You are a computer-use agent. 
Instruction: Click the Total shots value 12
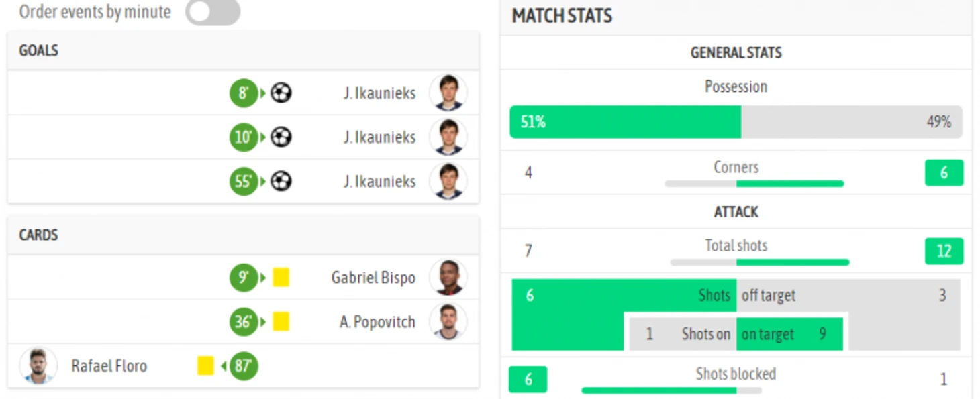click(x=944, y=251)
